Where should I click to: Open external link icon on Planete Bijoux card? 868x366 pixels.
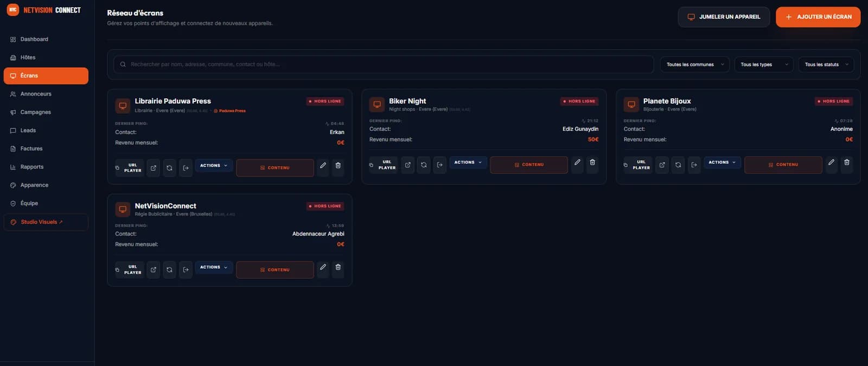(x=662, y=165)
